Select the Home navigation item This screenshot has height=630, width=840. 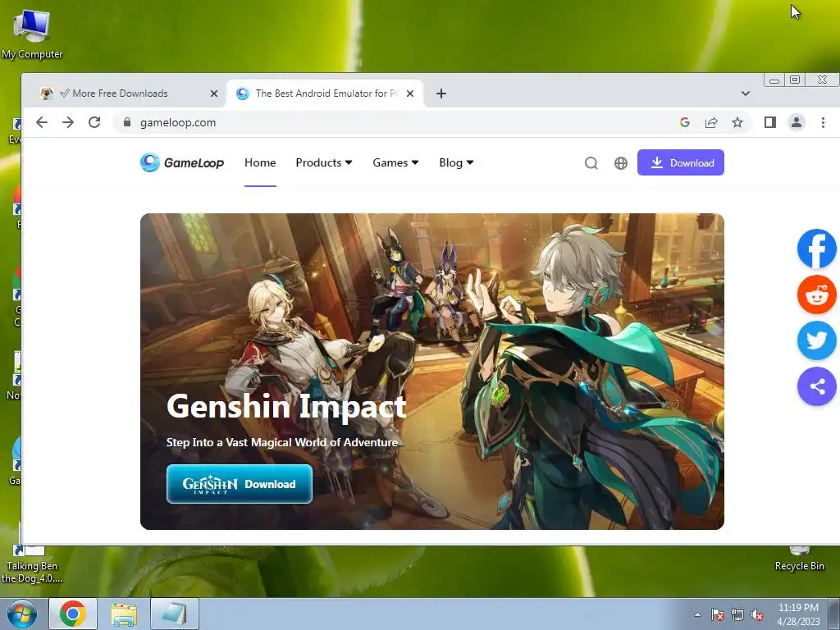(x=260, y=162)
